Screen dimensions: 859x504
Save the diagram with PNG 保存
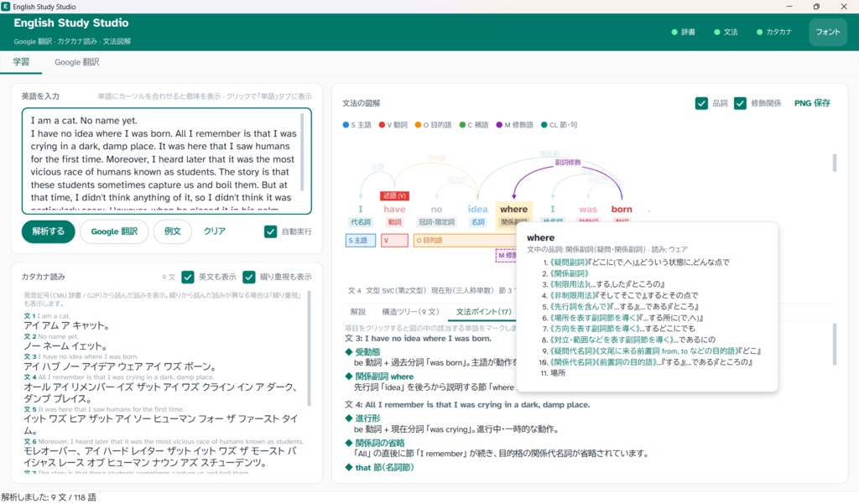(x=812, y=103)
